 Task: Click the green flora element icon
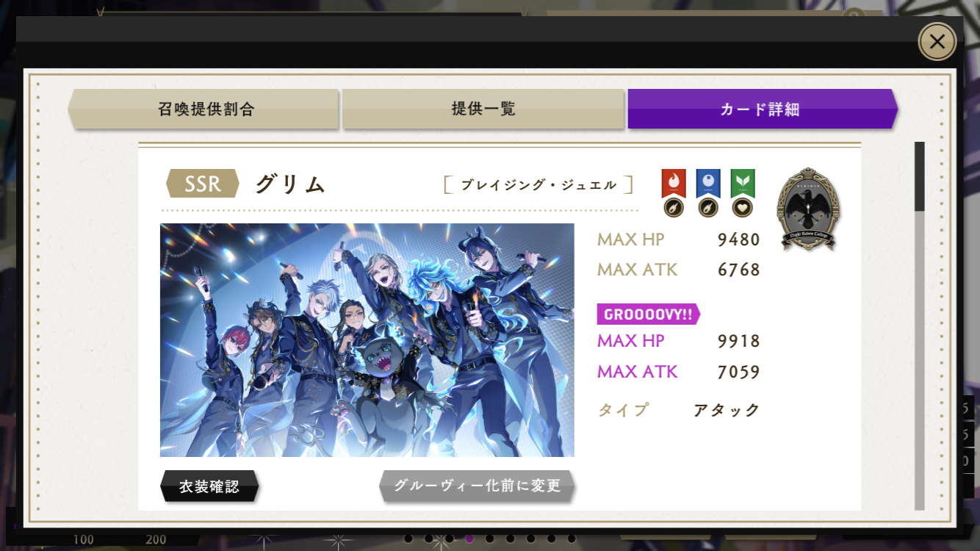743,182
